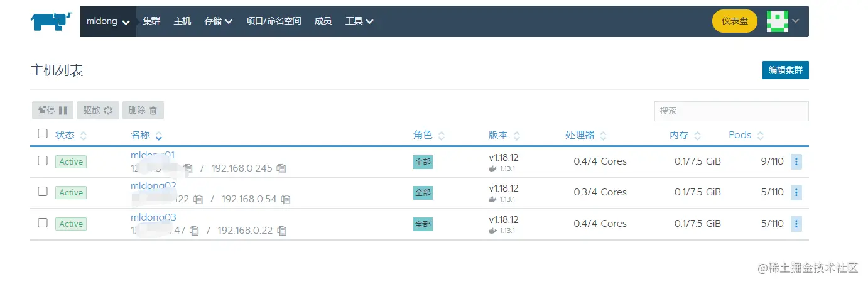Sort hosts by 处理器 column
868x284 pixels.
586,135
